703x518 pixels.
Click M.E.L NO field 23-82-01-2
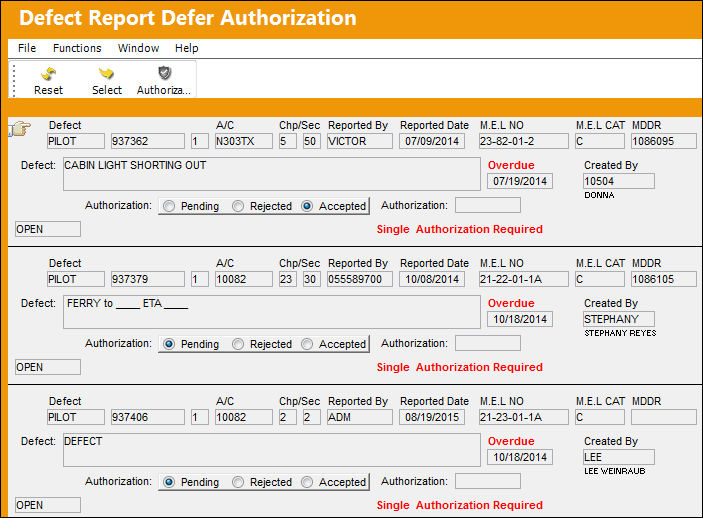click(x=523, y=141)
